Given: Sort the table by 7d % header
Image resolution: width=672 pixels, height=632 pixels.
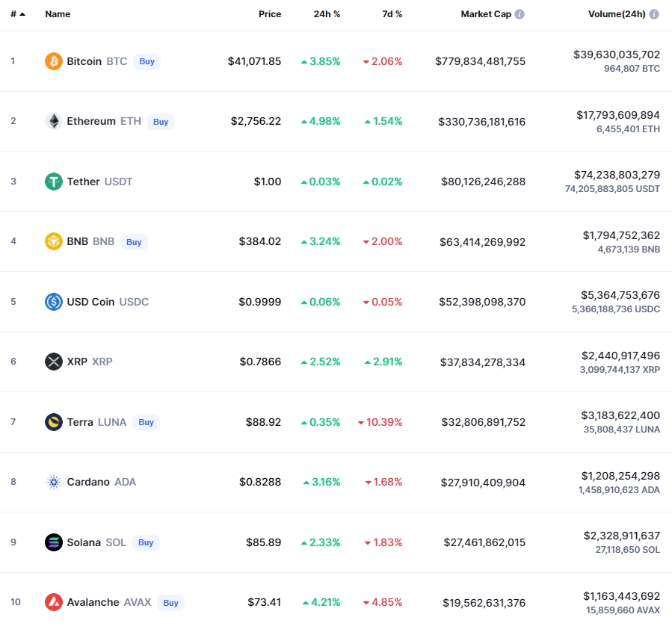Looking at the screenshot, I should (x=392, y=14).
